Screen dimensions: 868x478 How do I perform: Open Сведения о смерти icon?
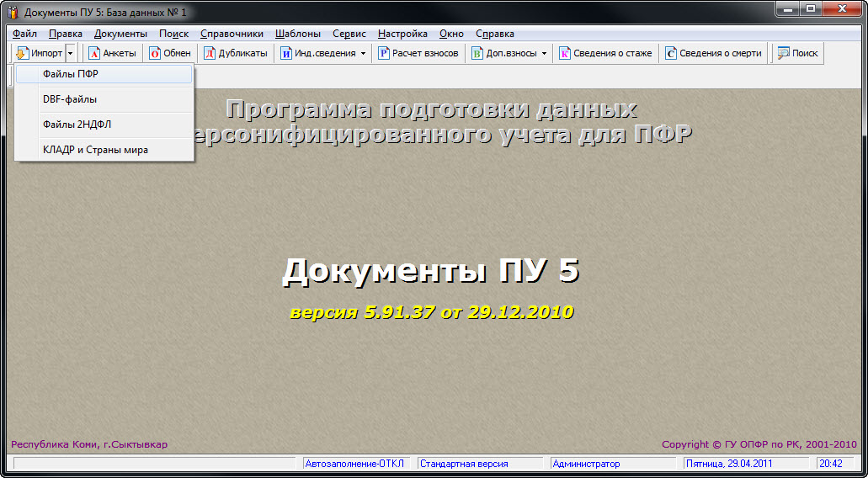pyautogui.click(x=671, y=53)
